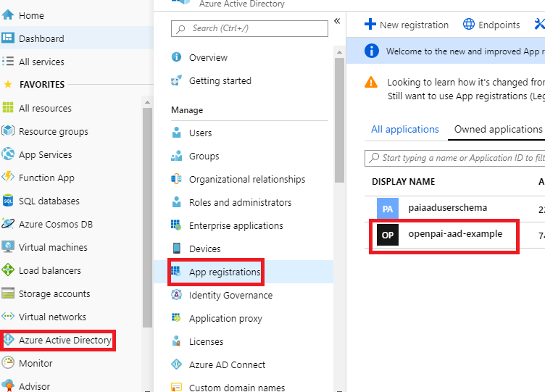Screen dimensions: 545x392
Task: Click the Function App lightning icon
Action: pyautogui.click(x=8, y=178)
